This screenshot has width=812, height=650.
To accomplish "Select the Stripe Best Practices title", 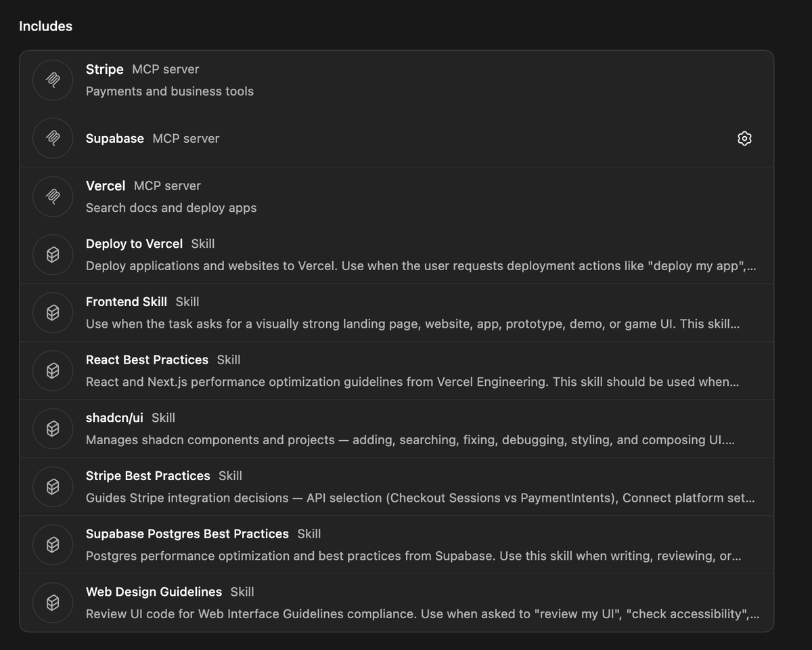I will [148, 476].
